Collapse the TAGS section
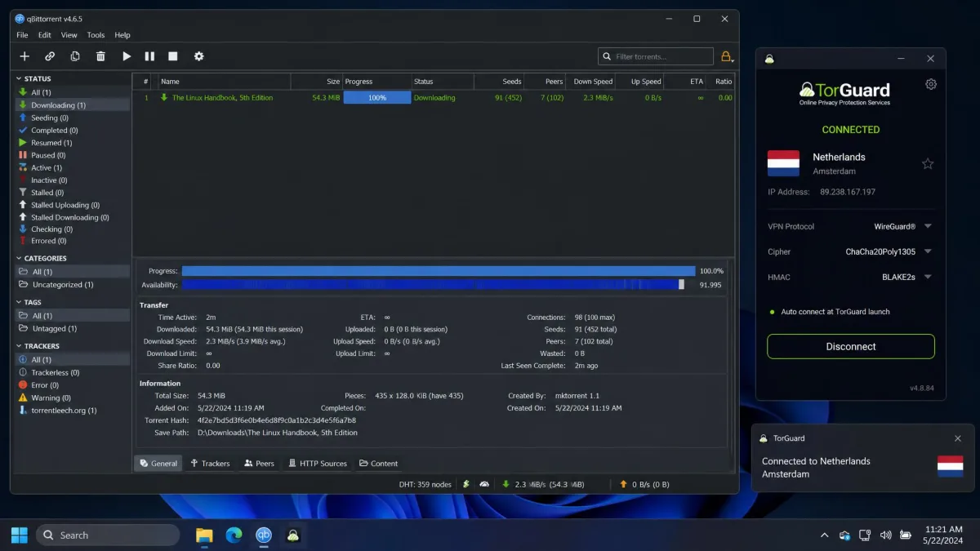This screenshot has width=980, height=551. [20, 302]
